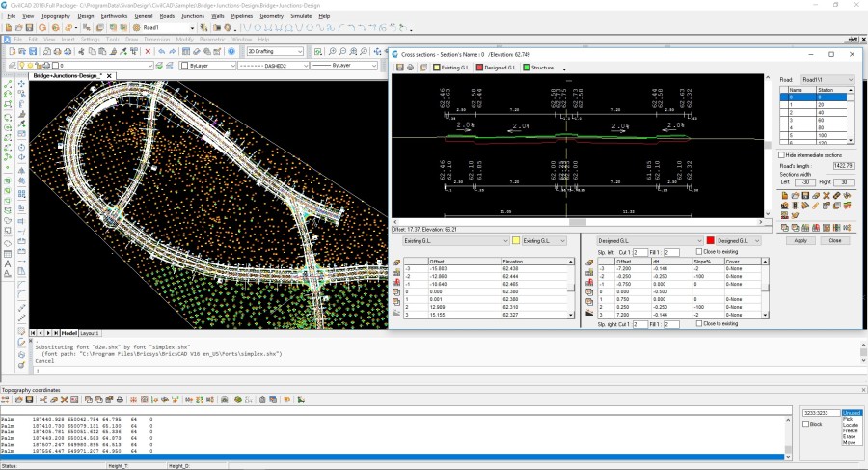Toggle the Structure display button
Viewport: 868px width, 470px height.
(538, 68)
